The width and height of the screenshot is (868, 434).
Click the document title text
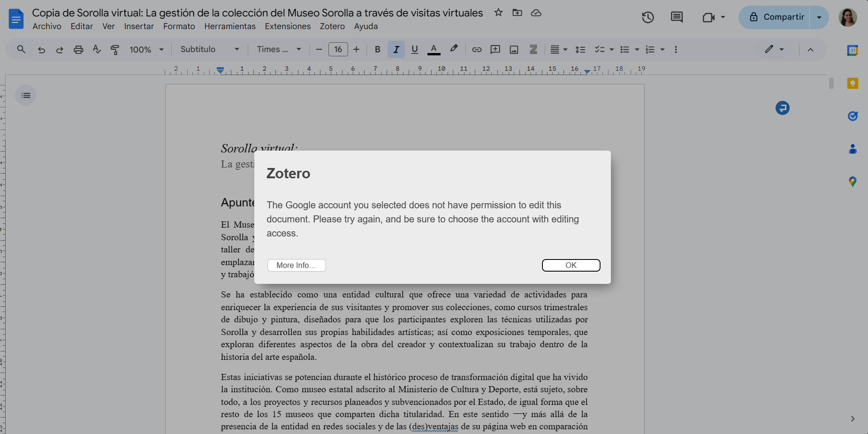(258, 13)
